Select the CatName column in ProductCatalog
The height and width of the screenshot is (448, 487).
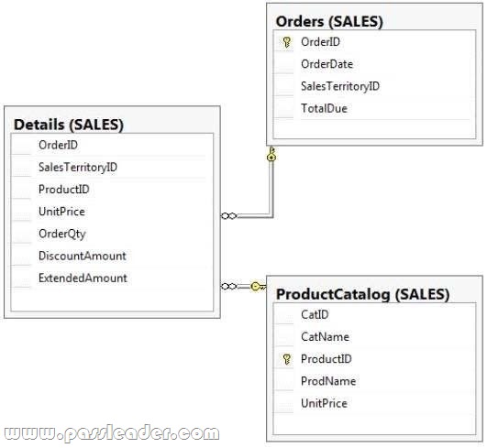pos(374,337)
